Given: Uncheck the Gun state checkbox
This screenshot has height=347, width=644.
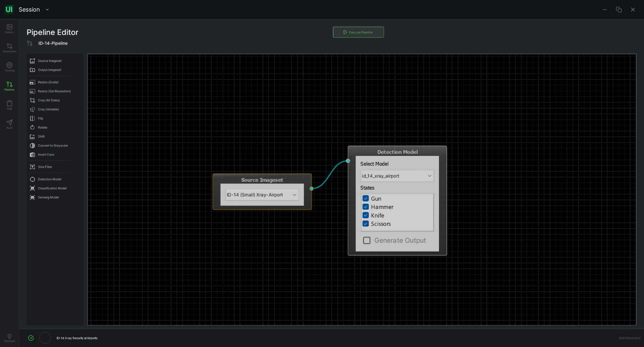Looking at the screenshot, I should 366,198.
